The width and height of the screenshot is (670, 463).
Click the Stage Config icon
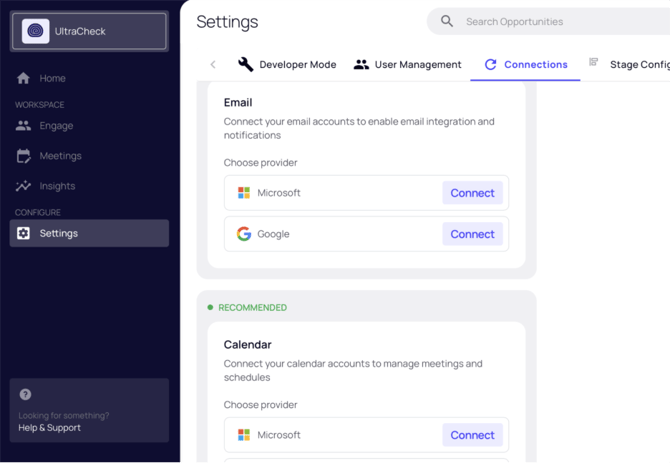click(594, 62)
